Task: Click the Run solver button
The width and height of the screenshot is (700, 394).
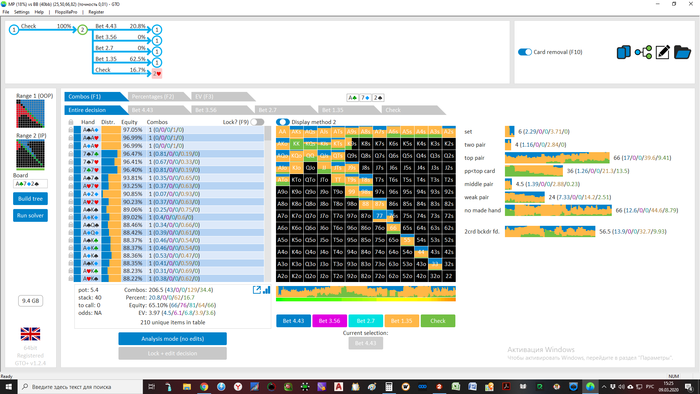Action: (x=30, y=216)
